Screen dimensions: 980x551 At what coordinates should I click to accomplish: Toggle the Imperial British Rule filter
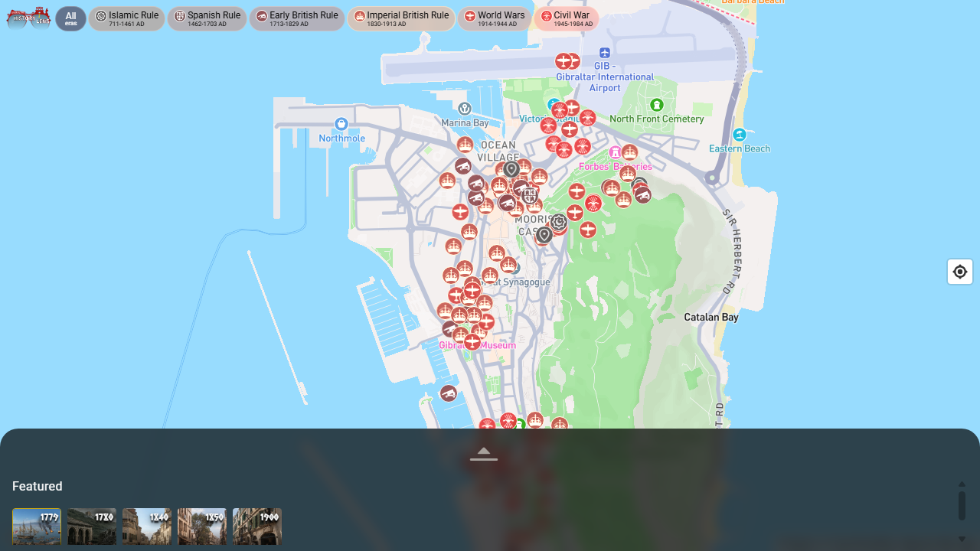coord(401,18)
